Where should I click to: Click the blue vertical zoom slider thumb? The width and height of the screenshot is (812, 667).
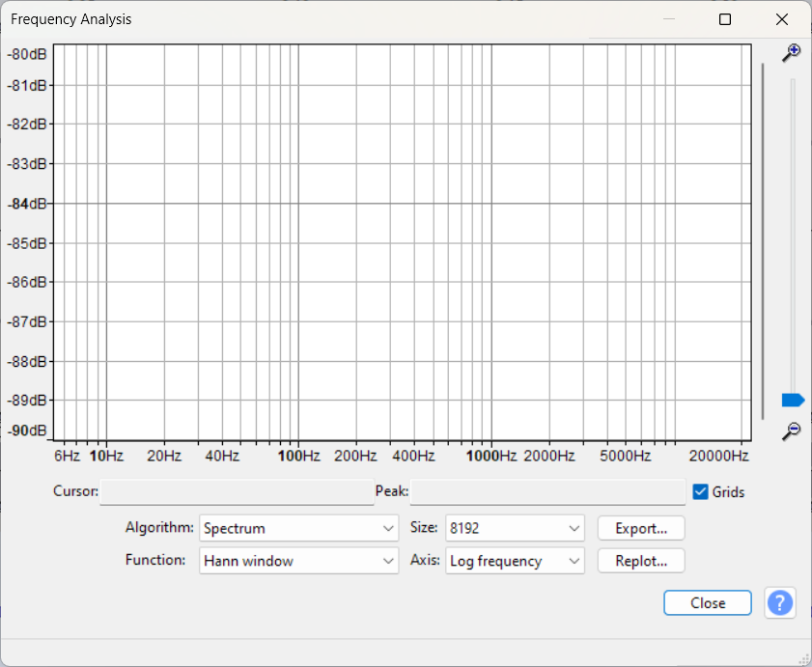(x=793, y=400)
